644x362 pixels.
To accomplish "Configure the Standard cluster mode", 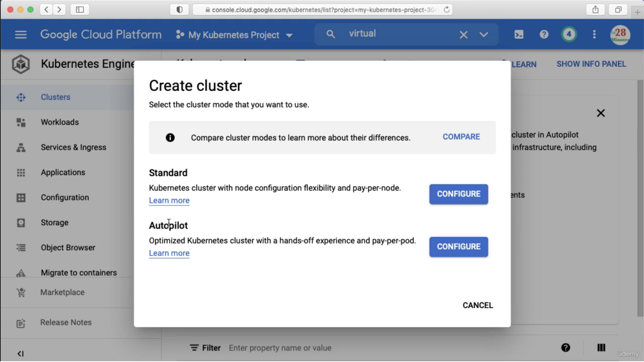I will click(x=458, y=194).
